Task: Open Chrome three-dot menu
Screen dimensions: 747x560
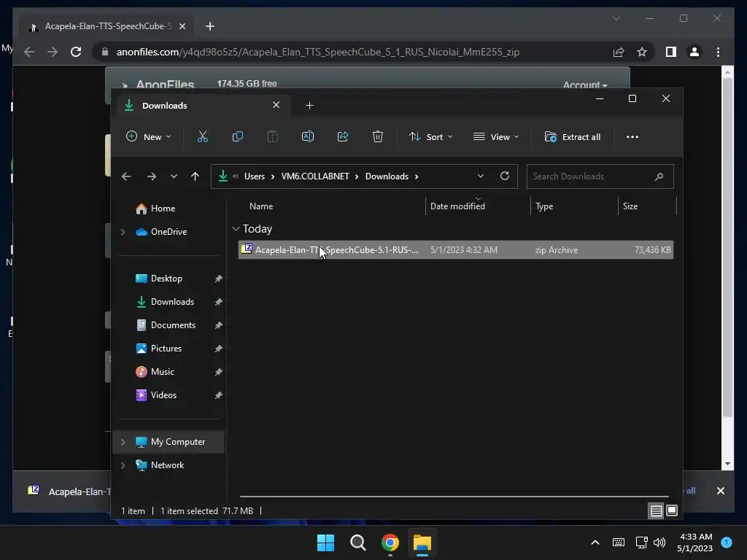Action: [719, 52]
